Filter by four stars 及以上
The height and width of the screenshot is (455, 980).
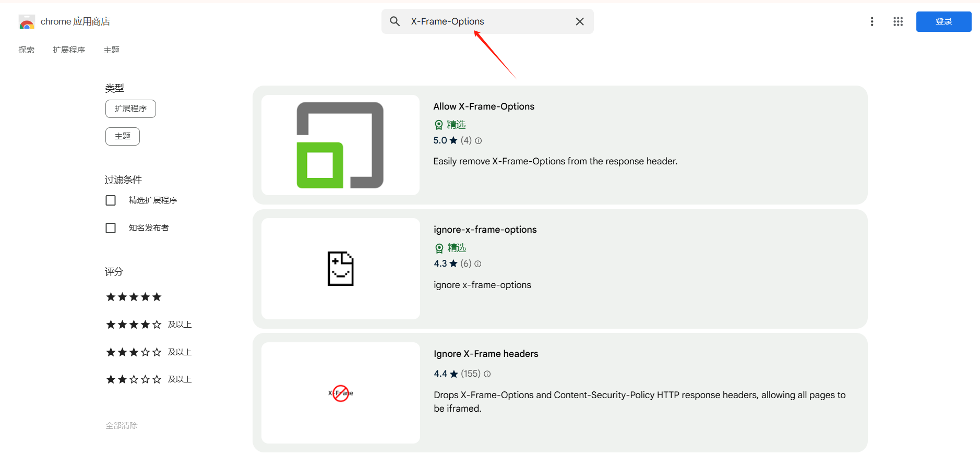(x=149, y=325)
